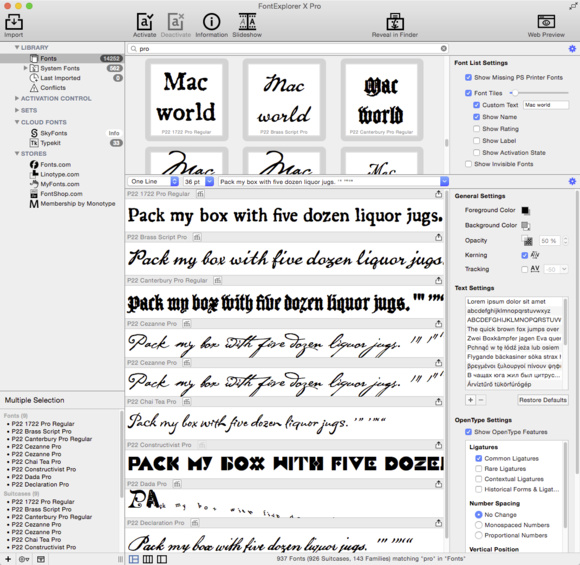Open the Information toolbar icon
The height and width of the screenshot is (565, 580).
[x=211, y=22]
